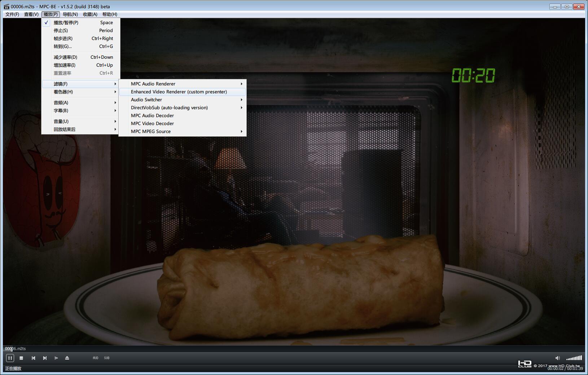This screenshot has width=588, height=375.
Task: Open the AUD audio track selector
Action: pos(95,358)
